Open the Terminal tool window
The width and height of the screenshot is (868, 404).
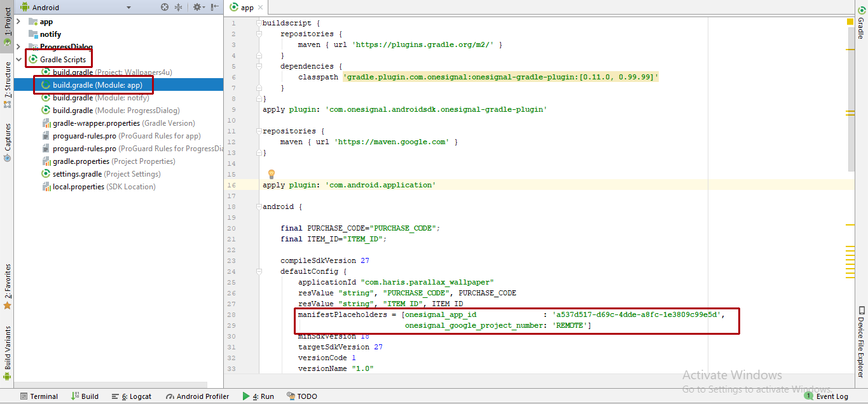(x=39, y=396)
